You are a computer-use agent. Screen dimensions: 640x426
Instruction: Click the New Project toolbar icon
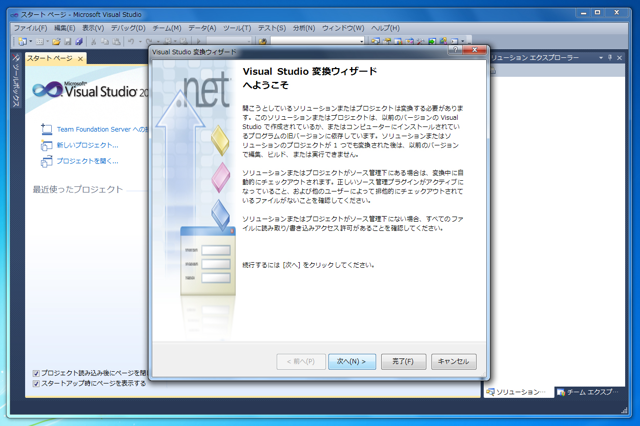pyautogui.click(x=22, y=41)
